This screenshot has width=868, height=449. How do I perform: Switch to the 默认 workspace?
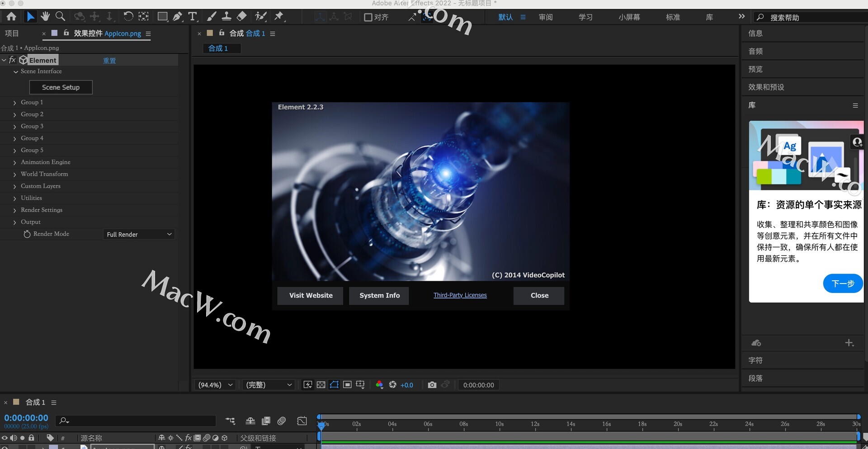coord(505,17)
